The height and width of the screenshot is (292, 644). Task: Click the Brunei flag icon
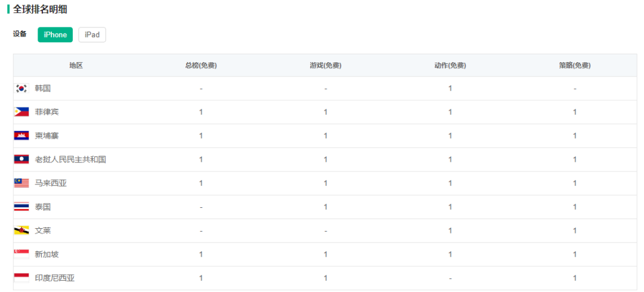click(21, 230)
